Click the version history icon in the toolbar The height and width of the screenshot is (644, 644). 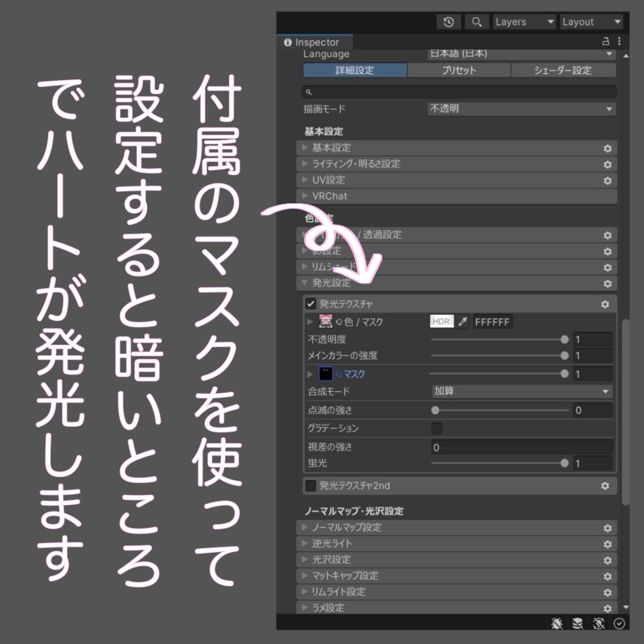(x=449, y=21)
